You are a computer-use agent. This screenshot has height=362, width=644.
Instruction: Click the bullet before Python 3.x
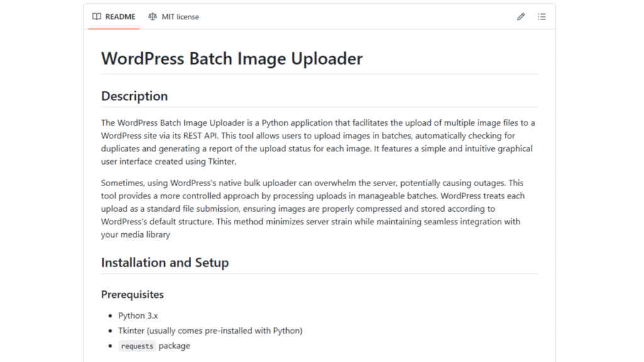tap(110, 315)
